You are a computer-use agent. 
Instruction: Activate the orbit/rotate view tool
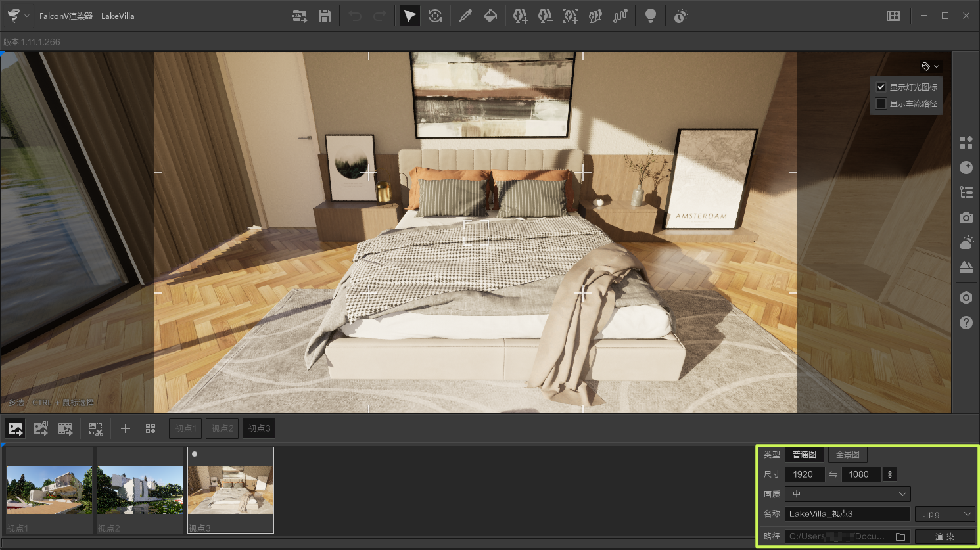(x=434, y=16)
